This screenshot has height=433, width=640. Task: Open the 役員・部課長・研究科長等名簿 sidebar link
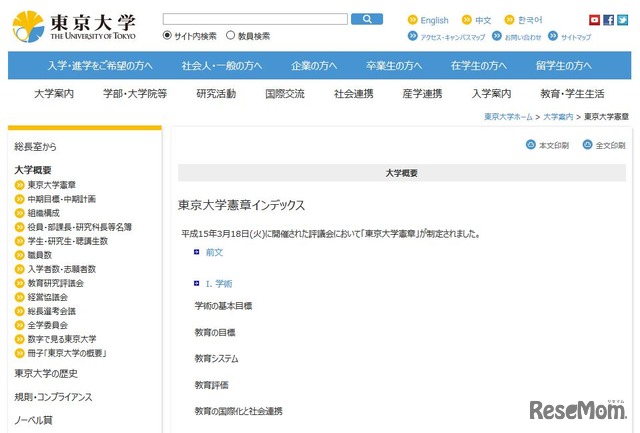point(80,227)
